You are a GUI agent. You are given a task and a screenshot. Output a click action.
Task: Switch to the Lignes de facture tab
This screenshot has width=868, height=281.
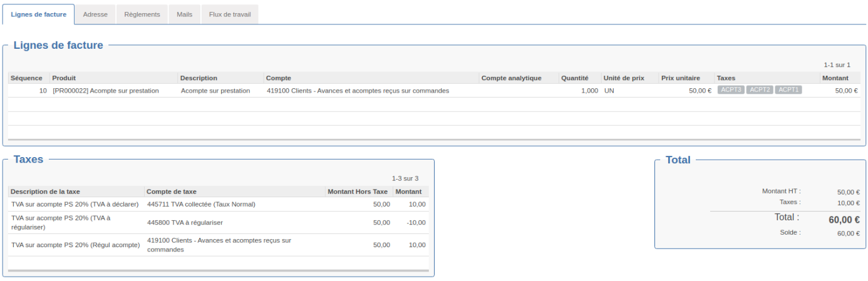[x=39, y=14]
